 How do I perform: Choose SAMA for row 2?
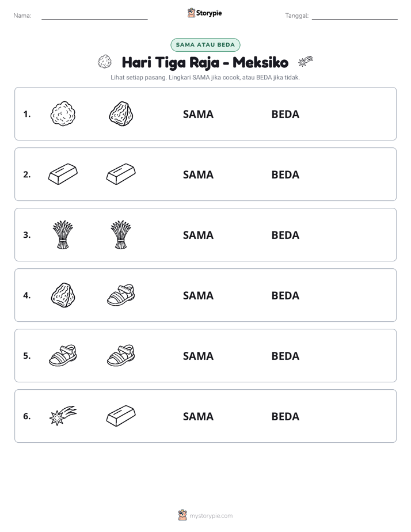click(198, 174)
